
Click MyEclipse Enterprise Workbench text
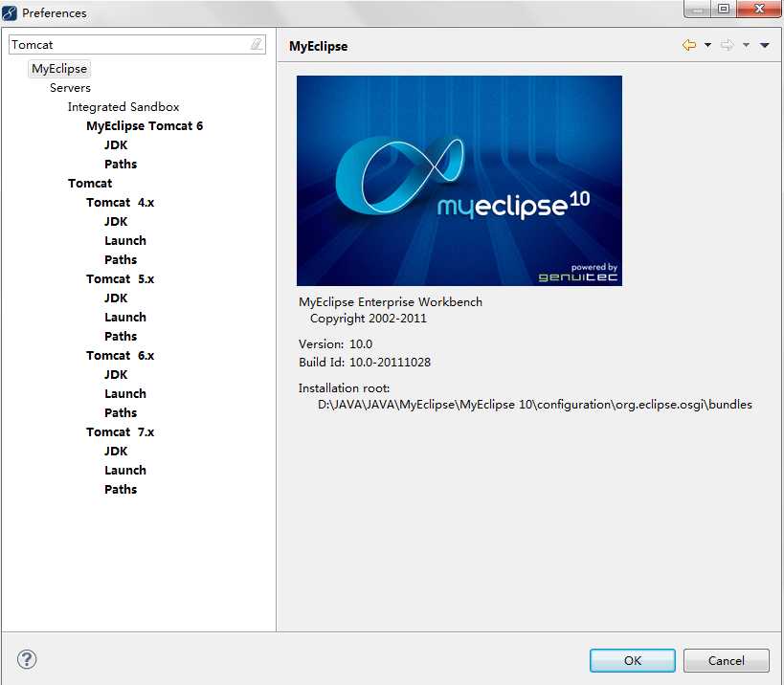[x=391, y=301]
